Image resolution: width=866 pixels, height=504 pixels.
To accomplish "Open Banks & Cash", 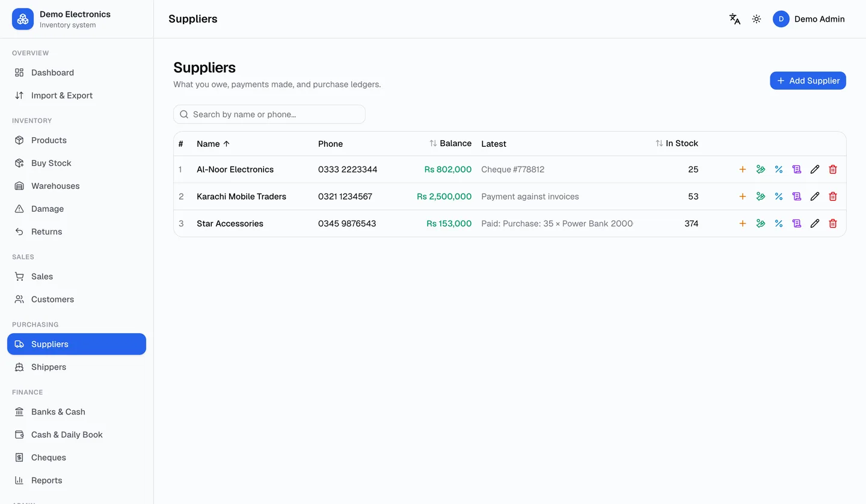I will pos(76,412).
